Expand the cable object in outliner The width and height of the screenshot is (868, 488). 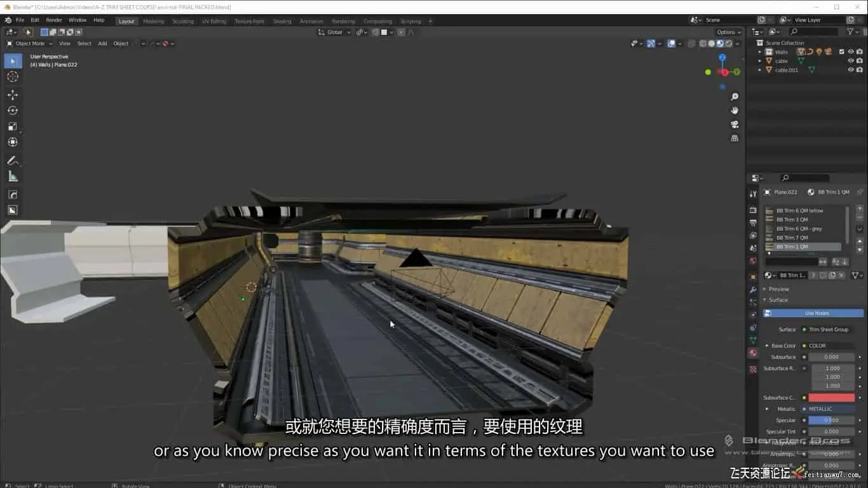point(760,61)
